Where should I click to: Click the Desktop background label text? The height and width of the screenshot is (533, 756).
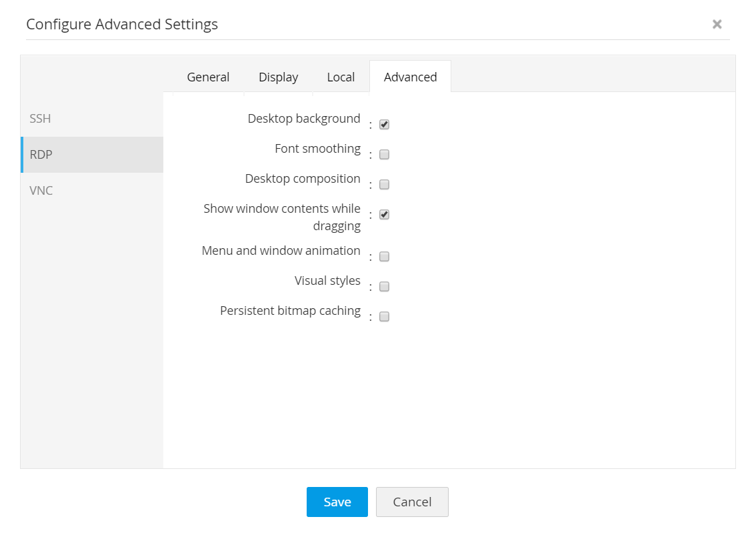(304, 119)
